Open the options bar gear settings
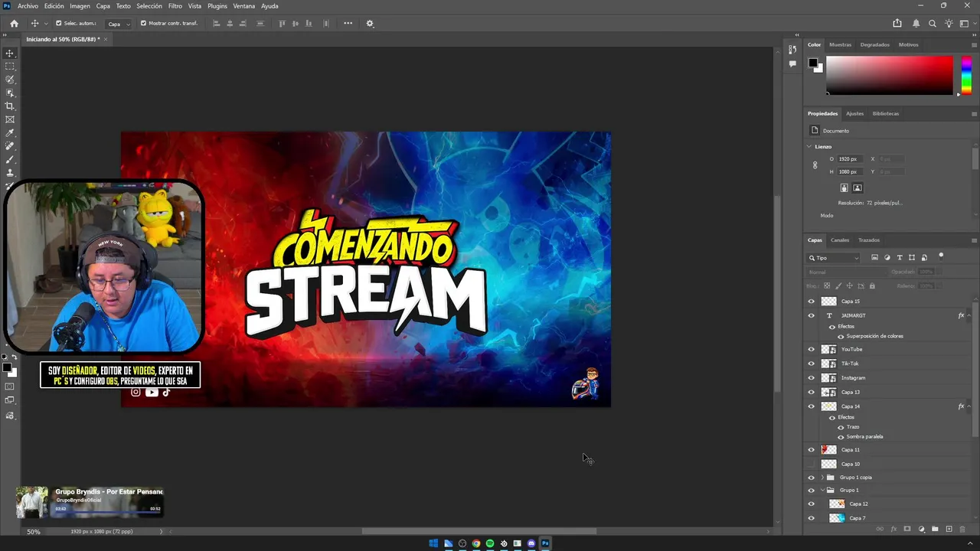The height and width of the screenshot is (551, 980). (370, 24)
